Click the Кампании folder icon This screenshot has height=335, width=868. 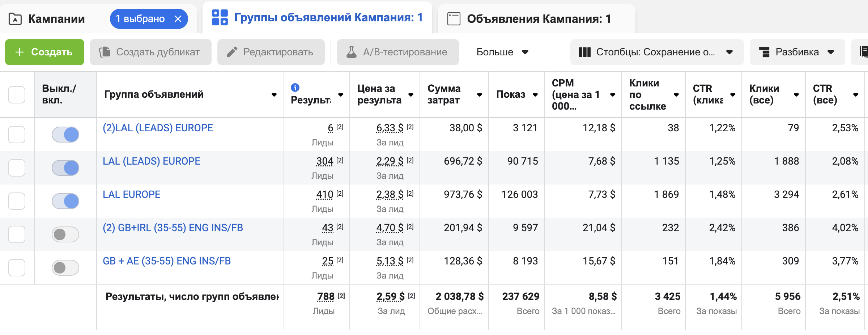(x=15, y=19)
